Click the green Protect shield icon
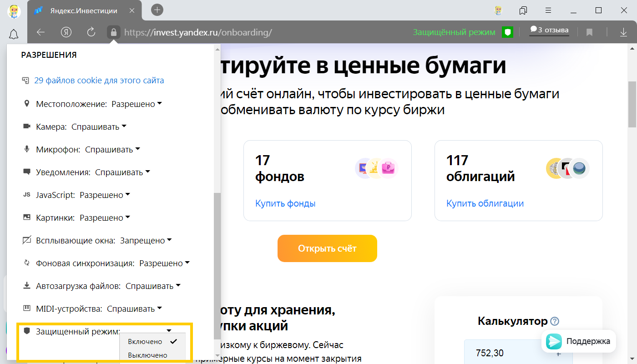 [508, 32]
